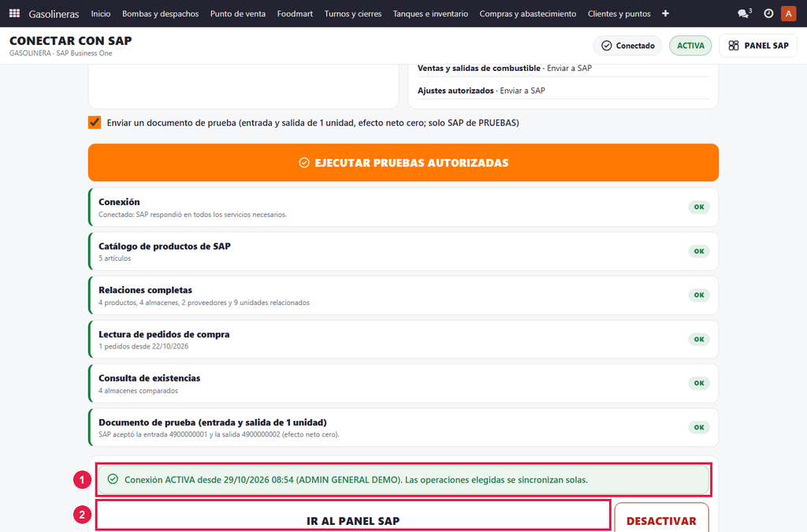
Task: Click '4 almacenes comparados' text
Action: tap(138, 390)
